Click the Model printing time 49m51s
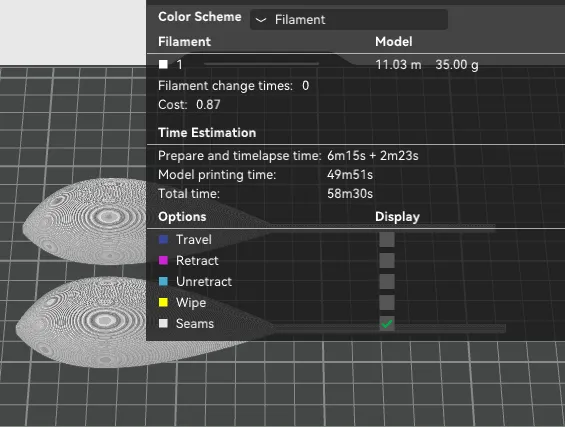 pos(350,174)
